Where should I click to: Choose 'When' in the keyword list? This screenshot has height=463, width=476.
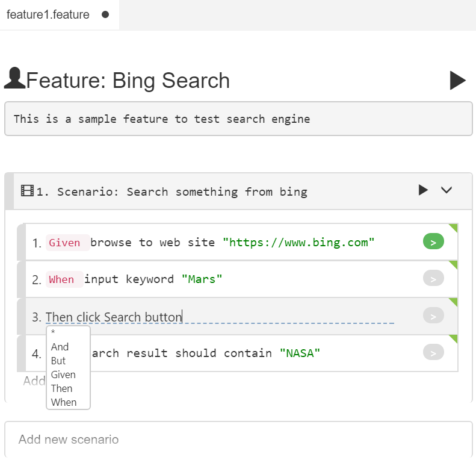64,402
